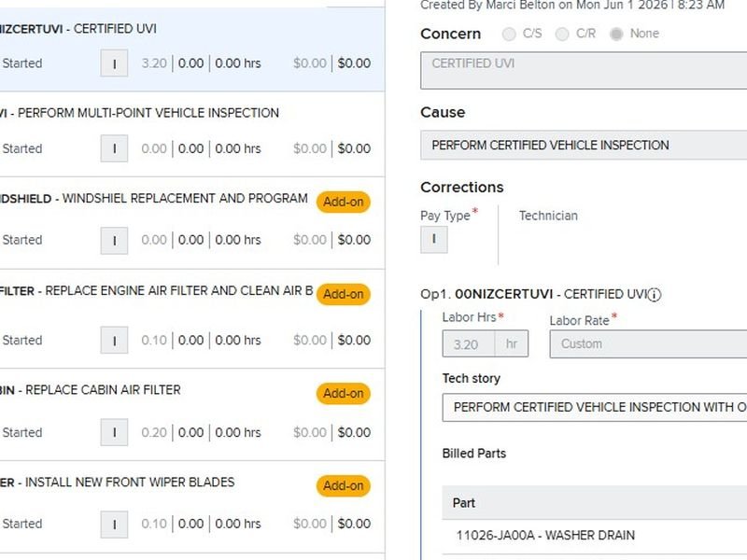Select the None concern radio button
Image resolution: width=747 pixels, height=560 pixels.
click(616, 34)
